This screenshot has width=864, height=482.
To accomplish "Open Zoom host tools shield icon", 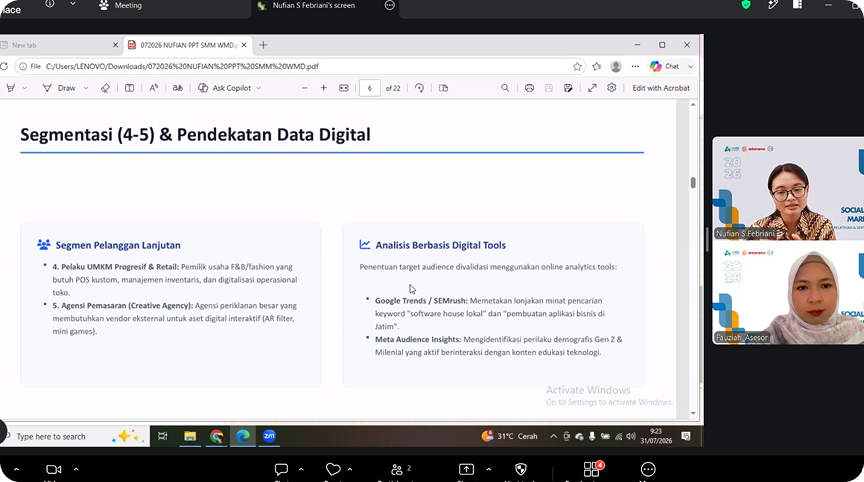I will point(521,469).
